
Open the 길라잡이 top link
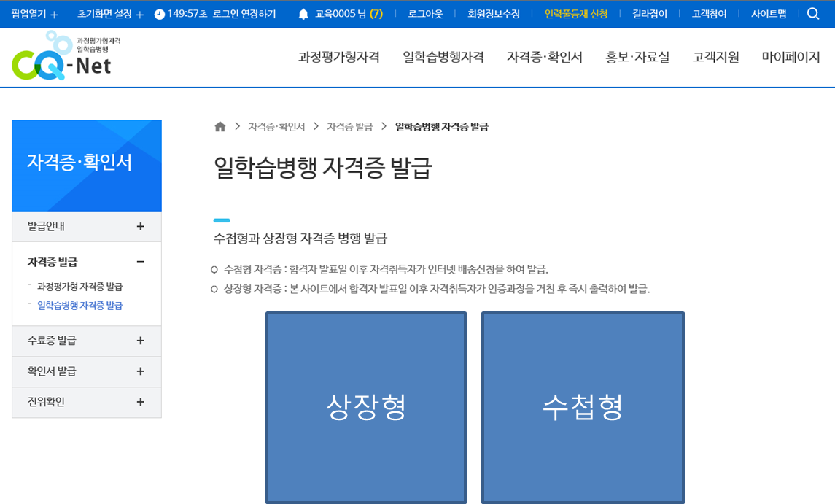coord(650,14)
